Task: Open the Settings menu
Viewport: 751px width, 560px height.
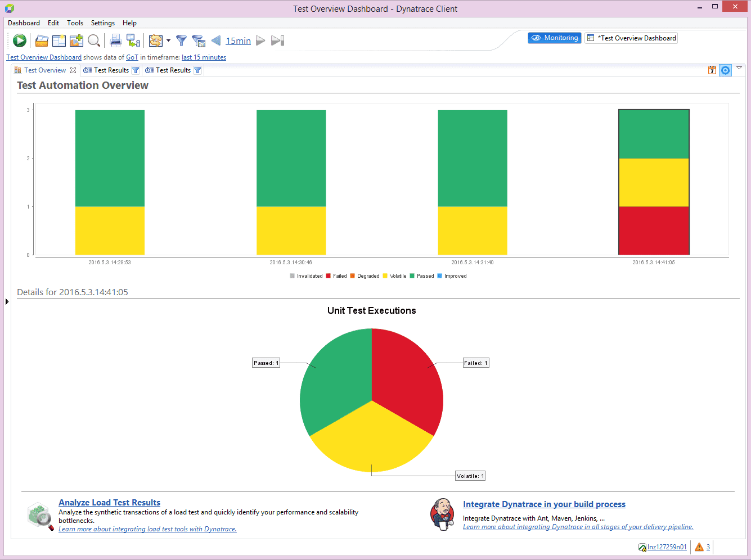Action: 103,23
